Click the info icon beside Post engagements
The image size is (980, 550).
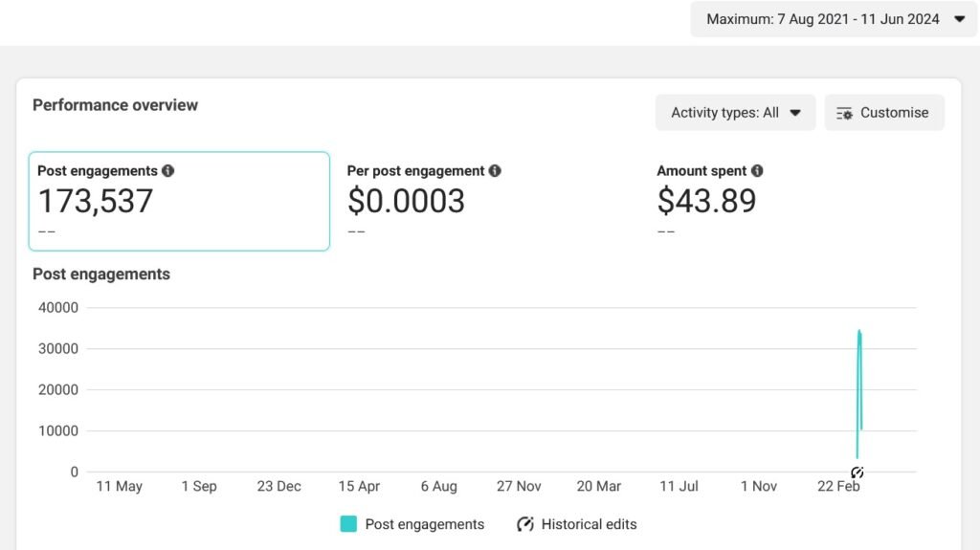tap(168, 171)
